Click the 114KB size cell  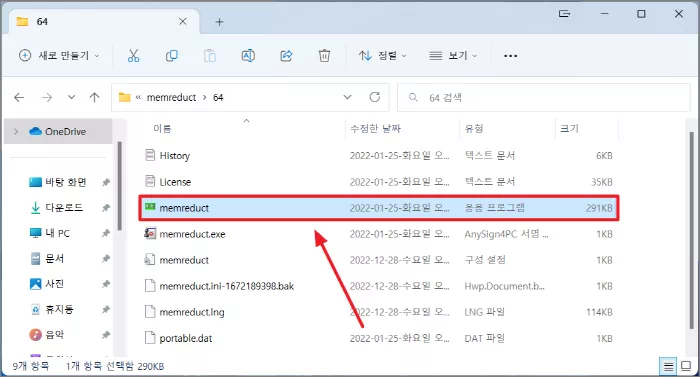pyautogui.click(x=599, y=312)
